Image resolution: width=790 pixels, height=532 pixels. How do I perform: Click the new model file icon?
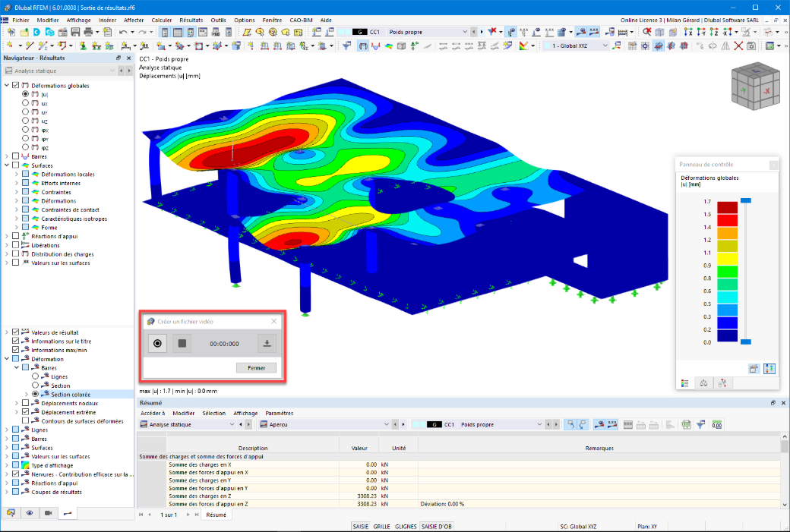pos(11,32)
